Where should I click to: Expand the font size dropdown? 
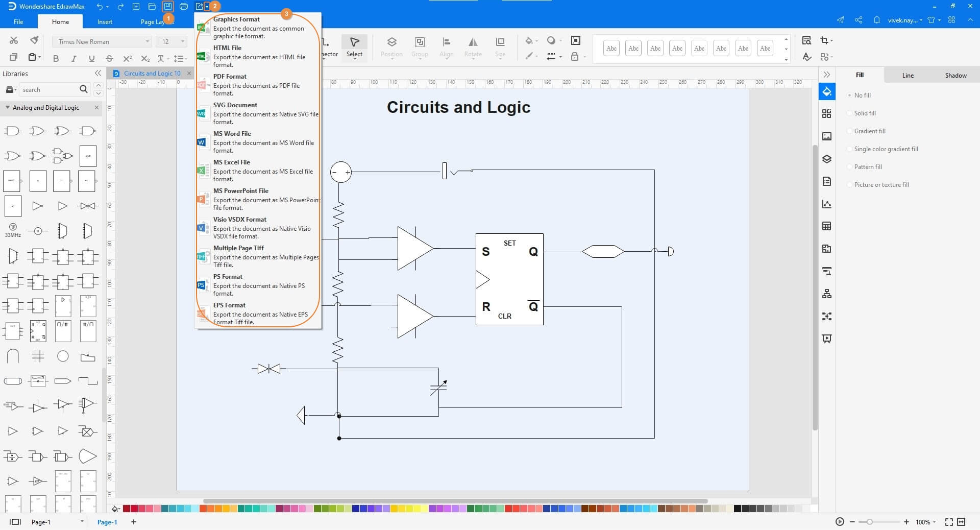point(181,41)
